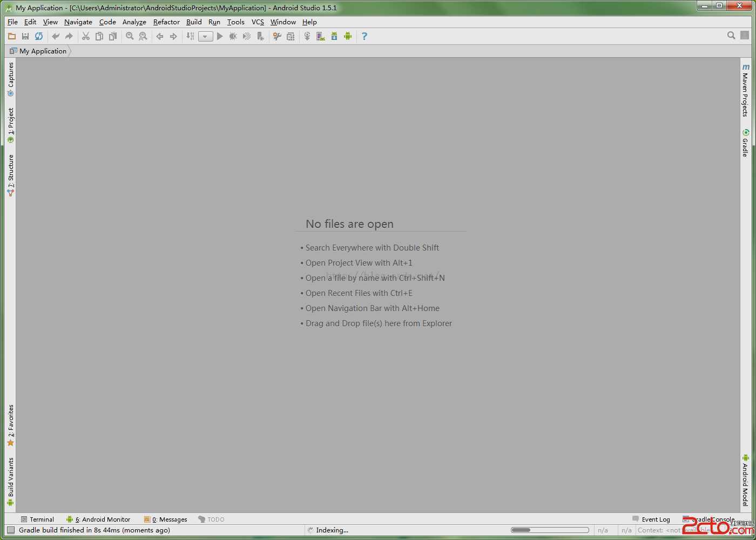
Task: Redo using the toolbar arrow icon
Action: pos(69,36)
